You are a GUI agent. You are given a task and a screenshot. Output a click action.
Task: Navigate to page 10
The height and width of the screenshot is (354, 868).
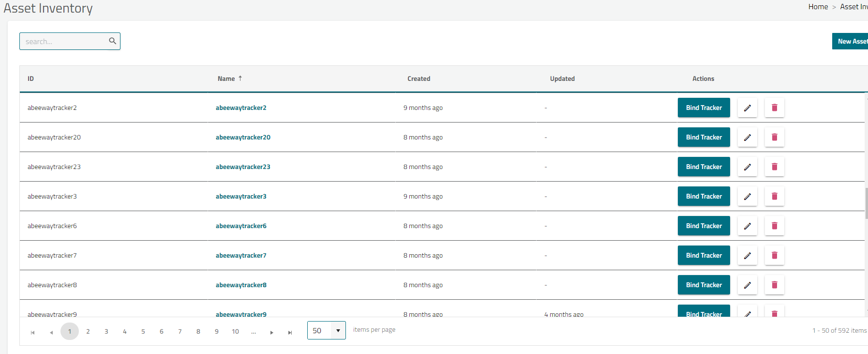click(235, 332)
